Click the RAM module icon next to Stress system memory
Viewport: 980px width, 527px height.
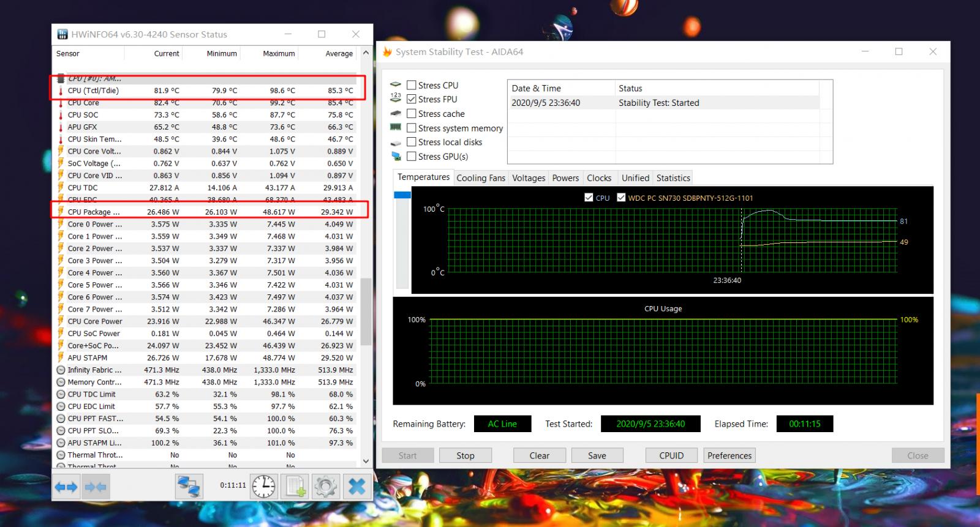pyautogui.click(x=396, y=127)
